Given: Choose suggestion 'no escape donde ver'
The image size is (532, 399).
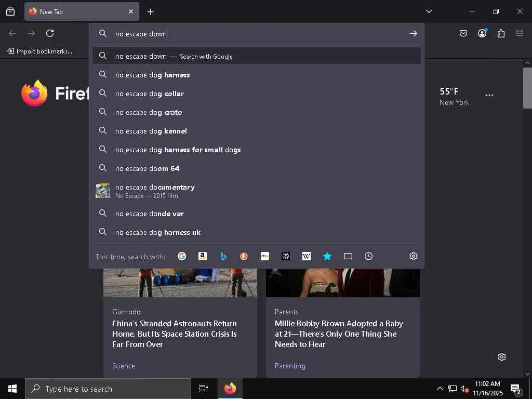Looking at the screenshot, I should tap(257, 214).
